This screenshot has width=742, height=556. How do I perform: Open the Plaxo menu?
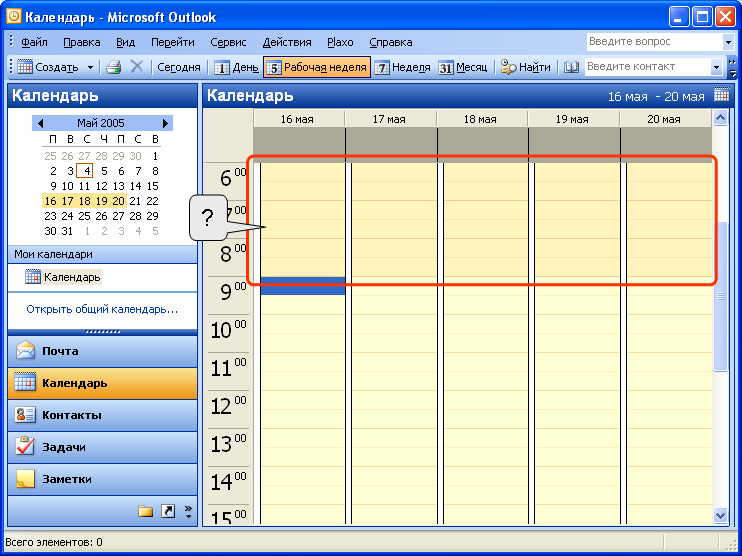(340, 42)
